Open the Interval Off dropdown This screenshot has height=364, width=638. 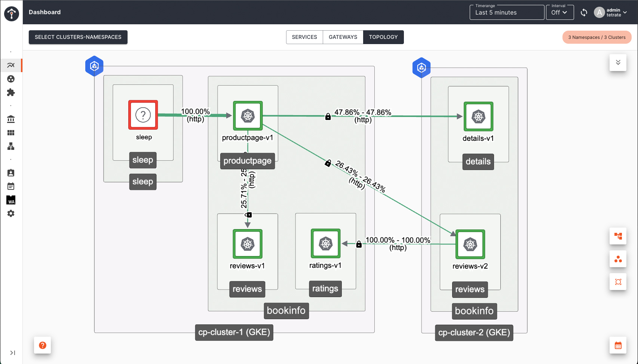(560, 12)
